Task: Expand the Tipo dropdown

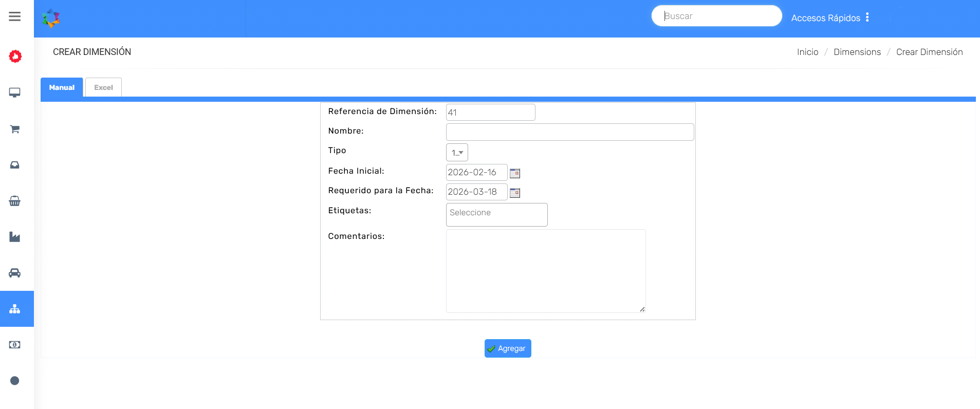Action: 457,153
